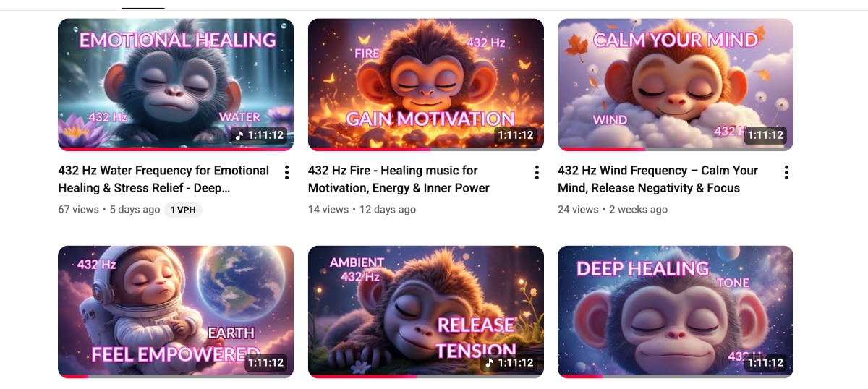
Task: Select the underlined tab at top
Action: tap(143, 6)
